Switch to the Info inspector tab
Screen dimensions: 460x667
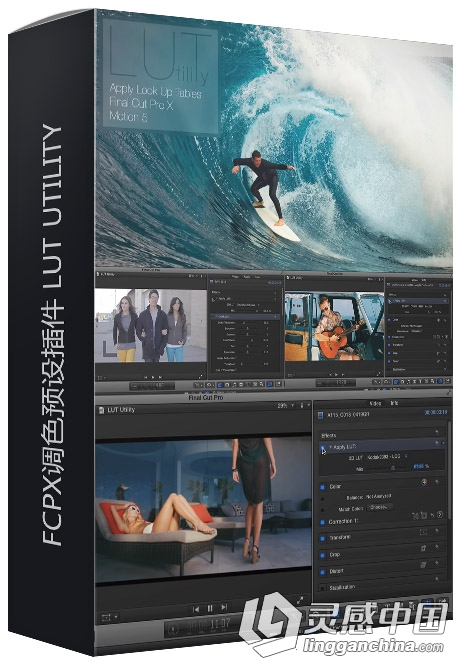click(x=394, y=403)
